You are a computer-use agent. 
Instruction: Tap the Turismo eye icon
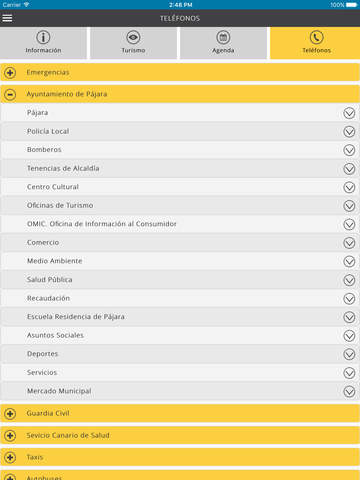[133, 37]
